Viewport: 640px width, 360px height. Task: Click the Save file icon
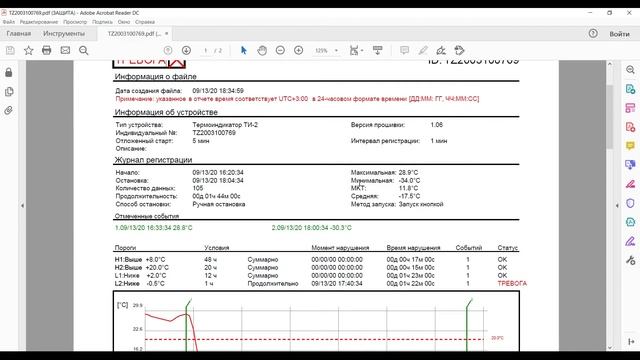tap(10, 50)
